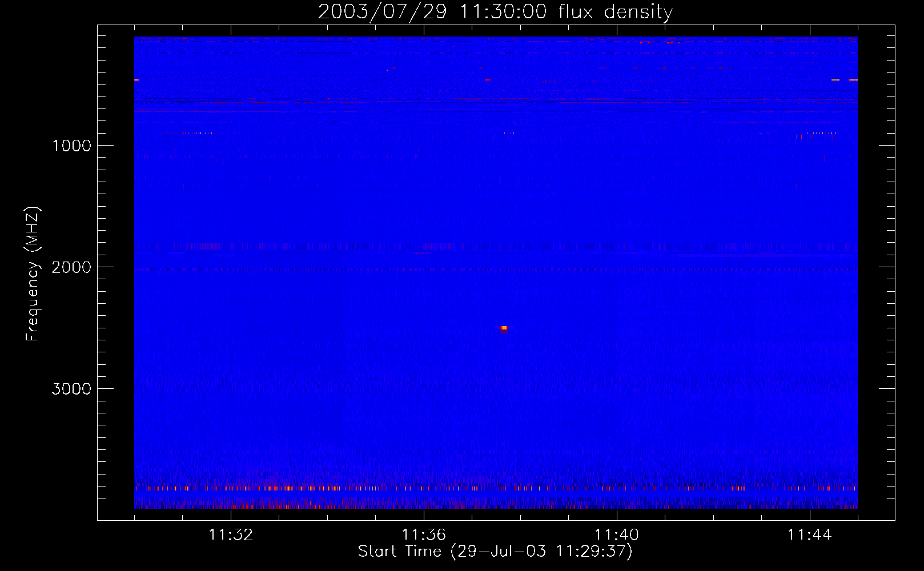Viewport: 924px width, 571px height.
Task: Click the 11:44 time tick label
Action: click(810, 535)
